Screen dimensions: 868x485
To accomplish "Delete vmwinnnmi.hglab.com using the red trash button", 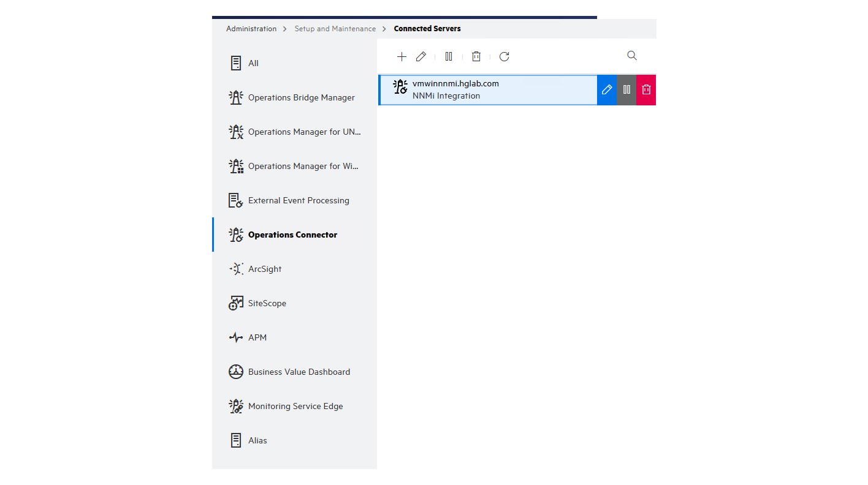I will click(x=646, y=90).
